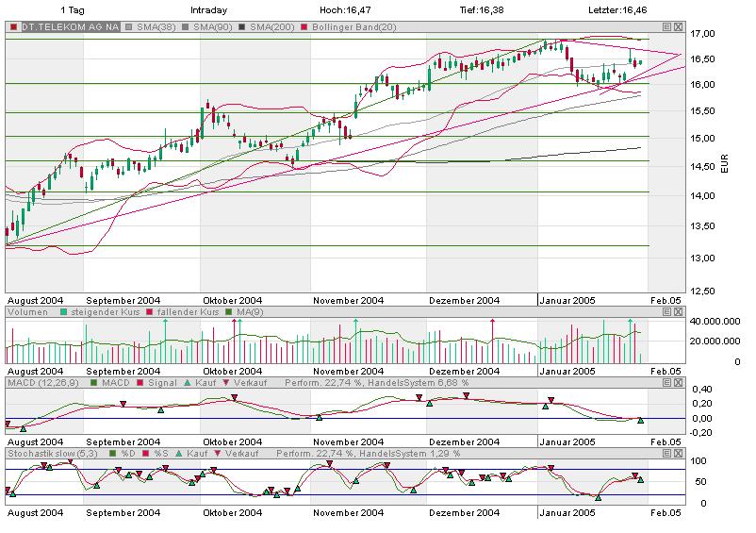Click '-0,20' on the MACD axis
Image resolution: width=756 pixels, height=533 pixels.
click(x=700, y=433)
